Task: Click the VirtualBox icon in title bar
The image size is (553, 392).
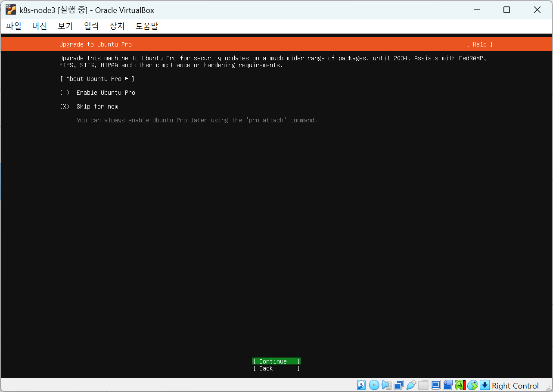Action: click(x=11, y=9)
